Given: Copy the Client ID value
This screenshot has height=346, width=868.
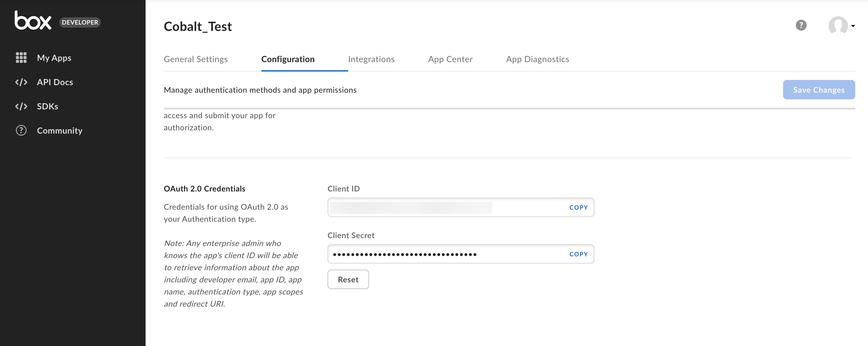Looking at the screenshot, I should pos(578,207).
